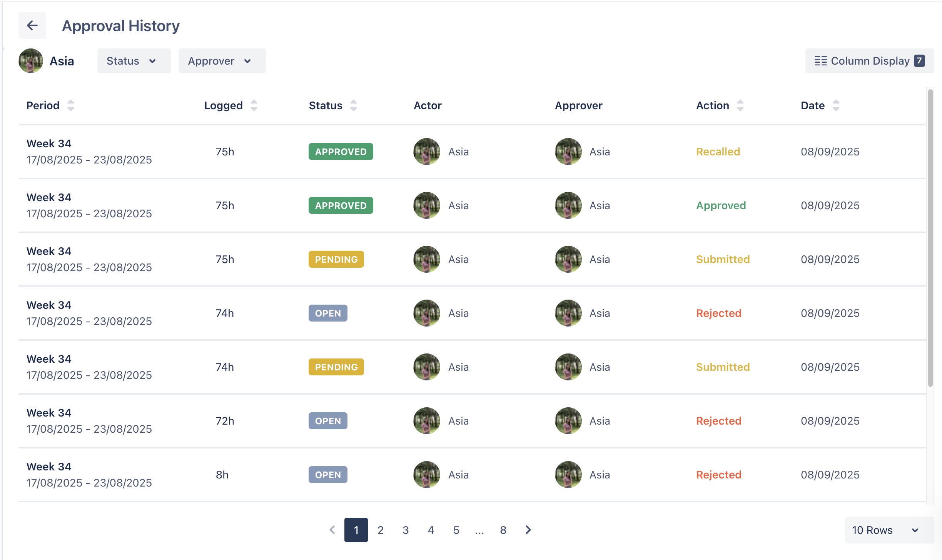
Task: Click previous page arrow
Action: pos(332,530)
